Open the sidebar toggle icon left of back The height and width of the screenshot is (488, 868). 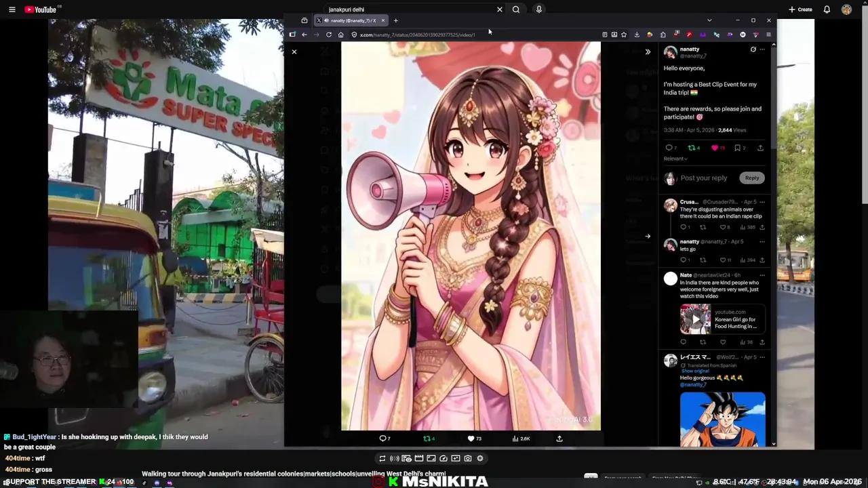coord(292,35)
